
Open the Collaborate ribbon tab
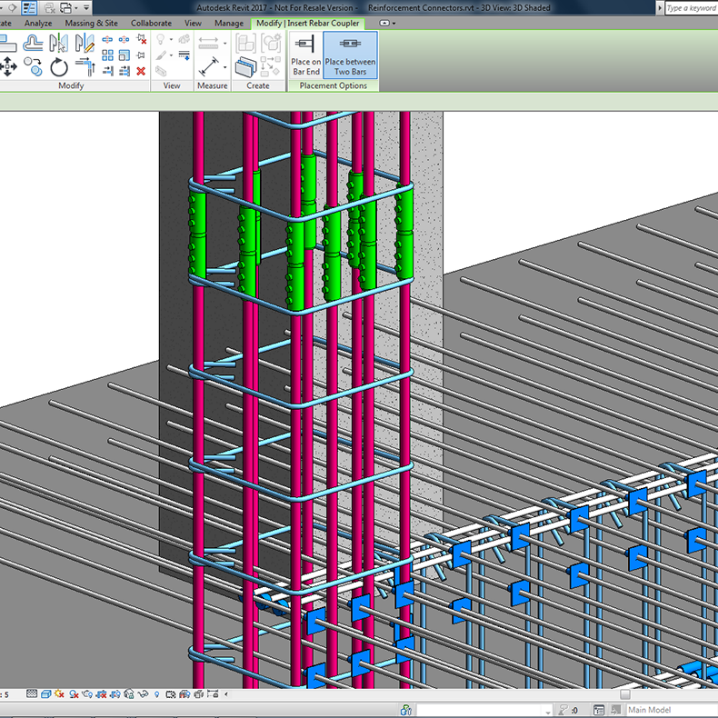pos(151,23)
